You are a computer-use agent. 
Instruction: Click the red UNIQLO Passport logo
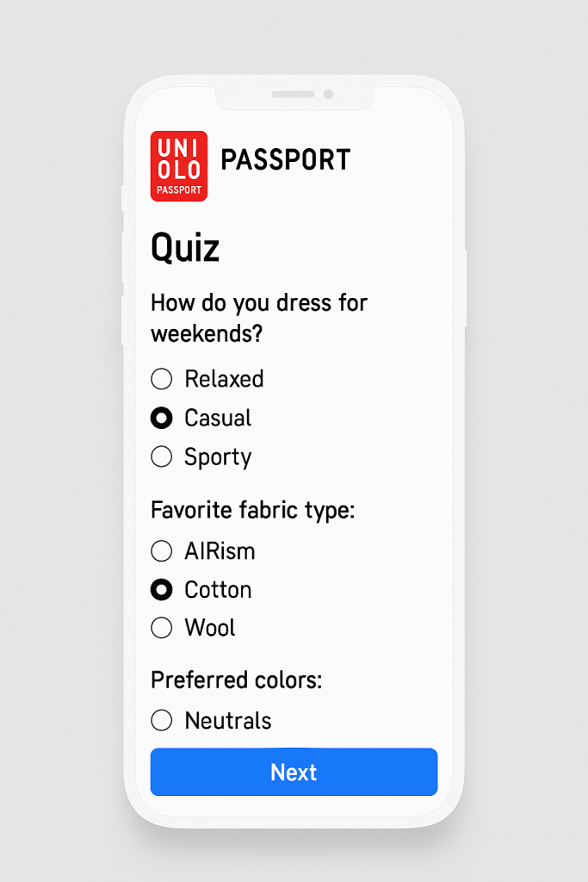(x=178, y=166)
